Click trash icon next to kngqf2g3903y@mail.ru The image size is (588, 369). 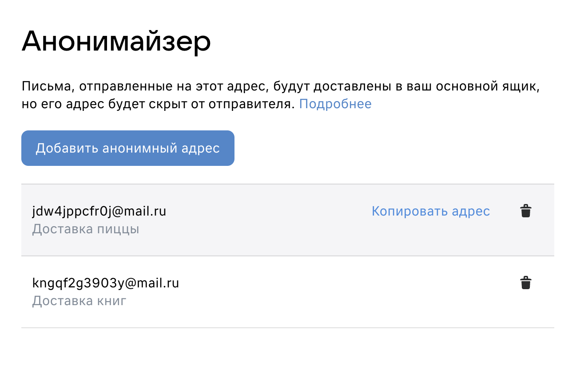526,283
